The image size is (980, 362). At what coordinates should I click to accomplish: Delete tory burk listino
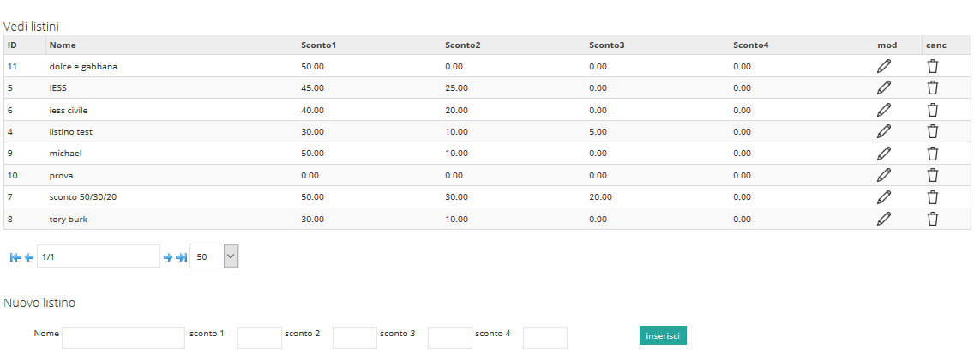pyautogui.click(x=933, y=219)
